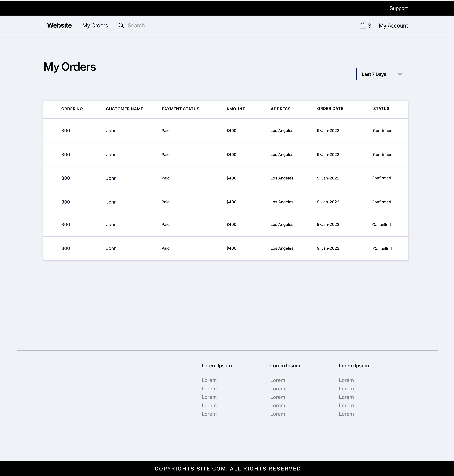The image size is (454, 476).
Task: Select order number 300 in second row
Action: click(66, 155)
